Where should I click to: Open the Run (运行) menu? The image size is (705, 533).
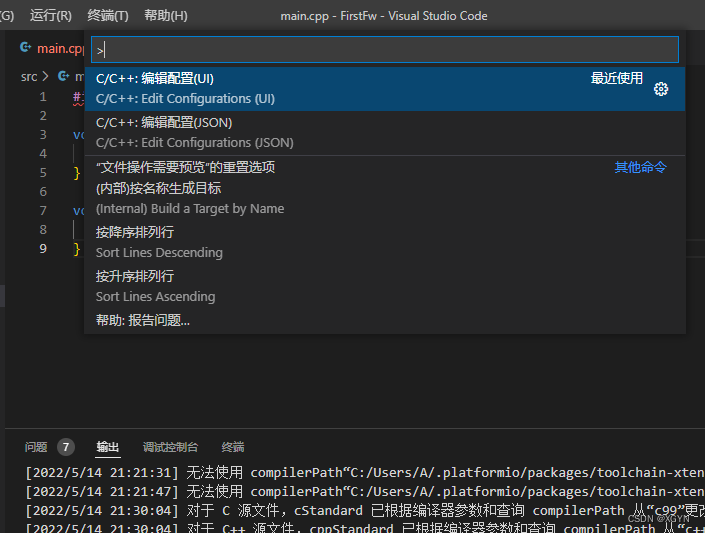click(51, 16)
